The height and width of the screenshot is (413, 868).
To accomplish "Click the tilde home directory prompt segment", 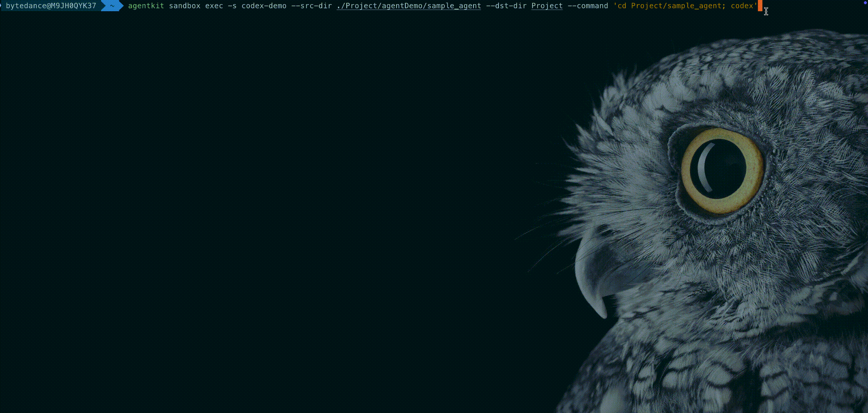I will tap(112, 6).
